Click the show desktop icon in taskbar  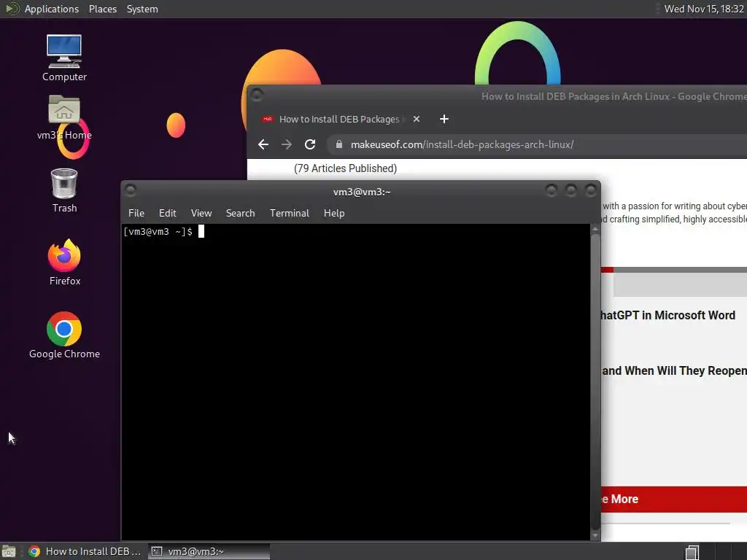9,551
